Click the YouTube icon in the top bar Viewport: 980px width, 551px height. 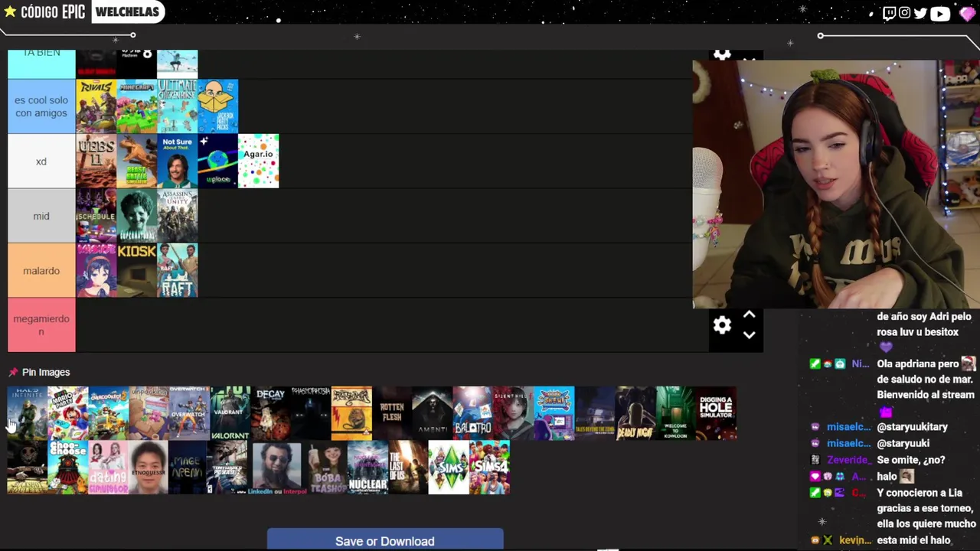pos(939,13)
